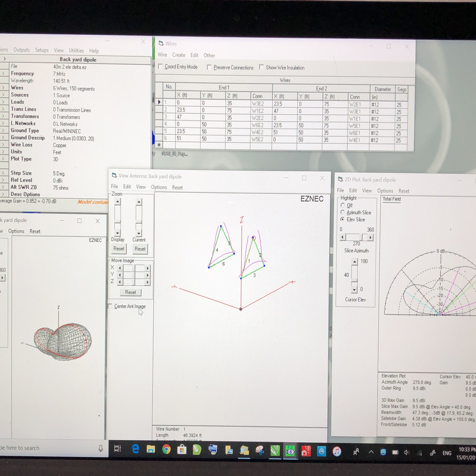Launch iTunes from the taskbar

337,452
